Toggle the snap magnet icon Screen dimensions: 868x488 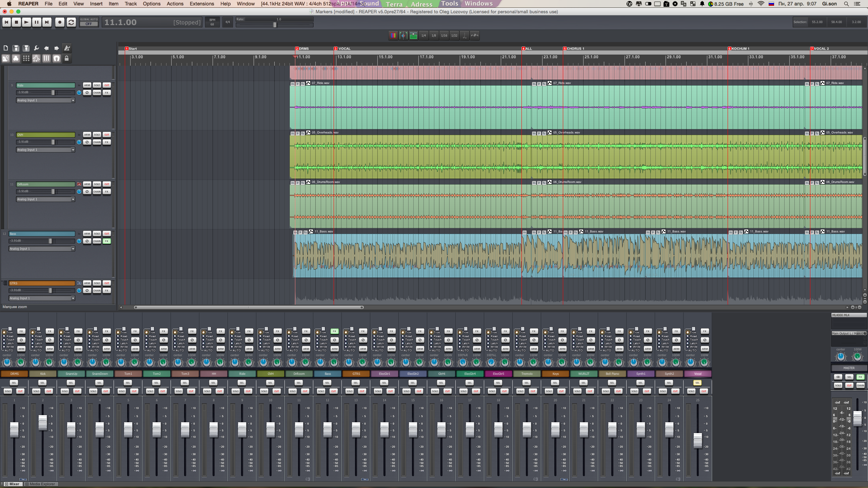[57, 58]
